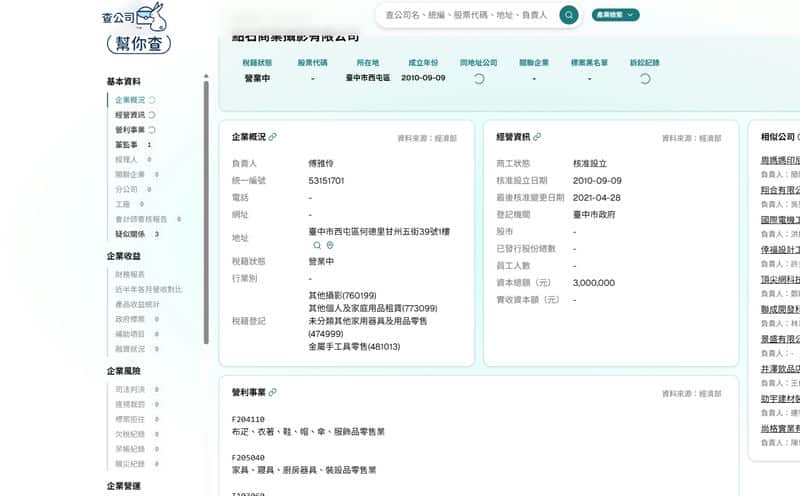
Task: Open the 產業搜索 dropdown
Action: point(615,15)
